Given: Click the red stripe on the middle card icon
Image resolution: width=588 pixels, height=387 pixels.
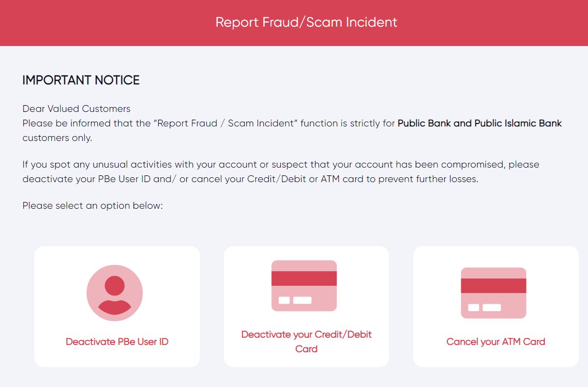Looking at the screenshot, I should (304, 277).
